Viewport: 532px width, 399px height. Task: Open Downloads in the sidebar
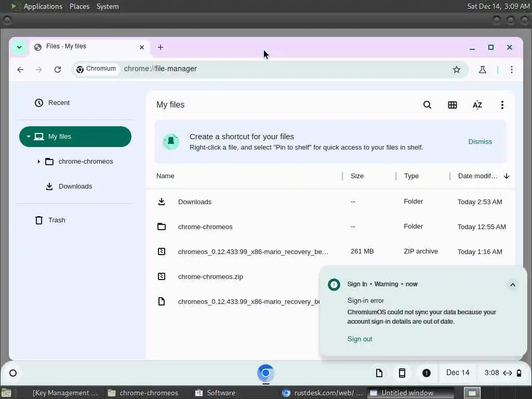pos(75,187)
